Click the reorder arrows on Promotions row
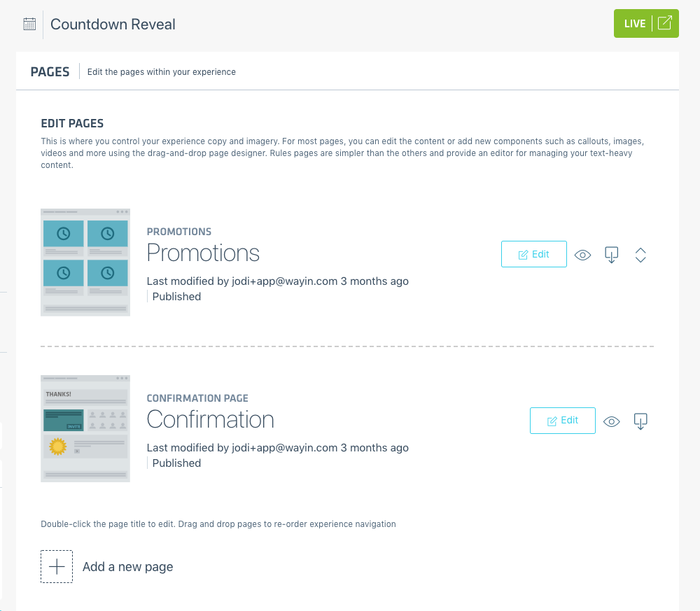The image size is (700, 611). [640, 255]
